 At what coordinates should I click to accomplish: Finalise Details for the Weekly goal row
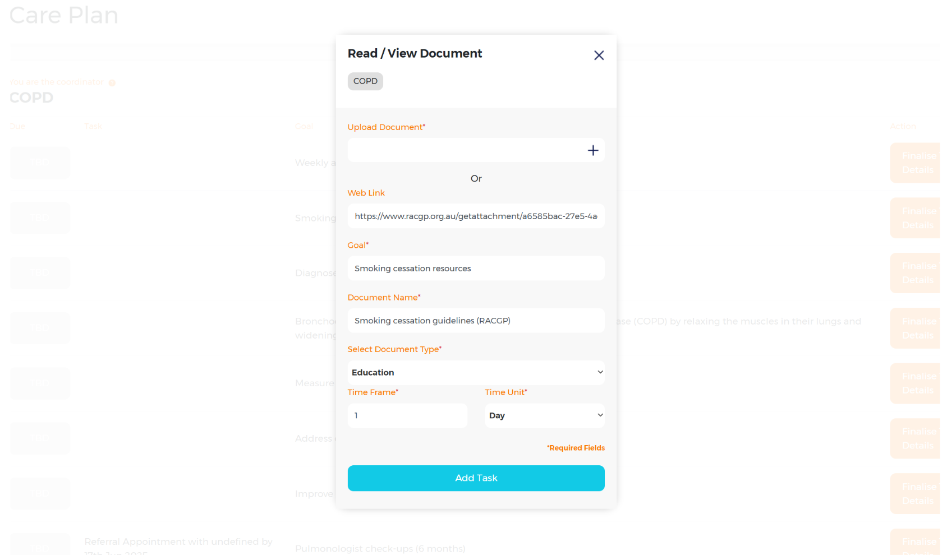(x=916, y=163)
